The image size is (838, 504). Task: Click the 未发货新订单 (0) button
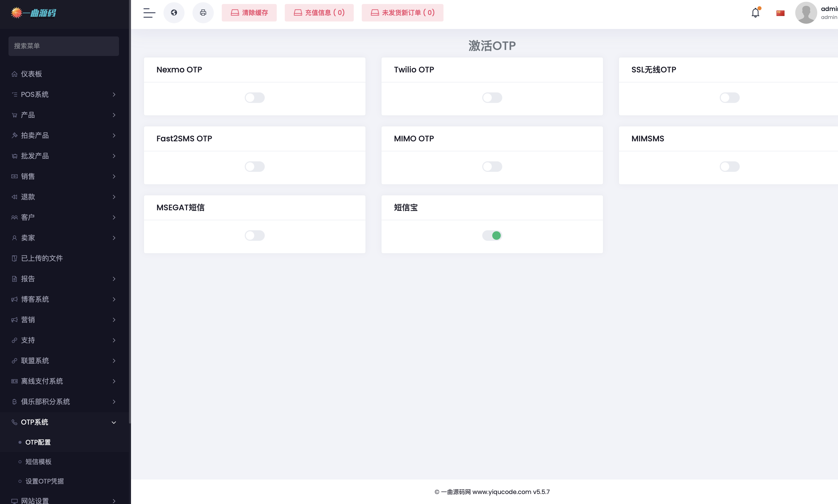402,12
